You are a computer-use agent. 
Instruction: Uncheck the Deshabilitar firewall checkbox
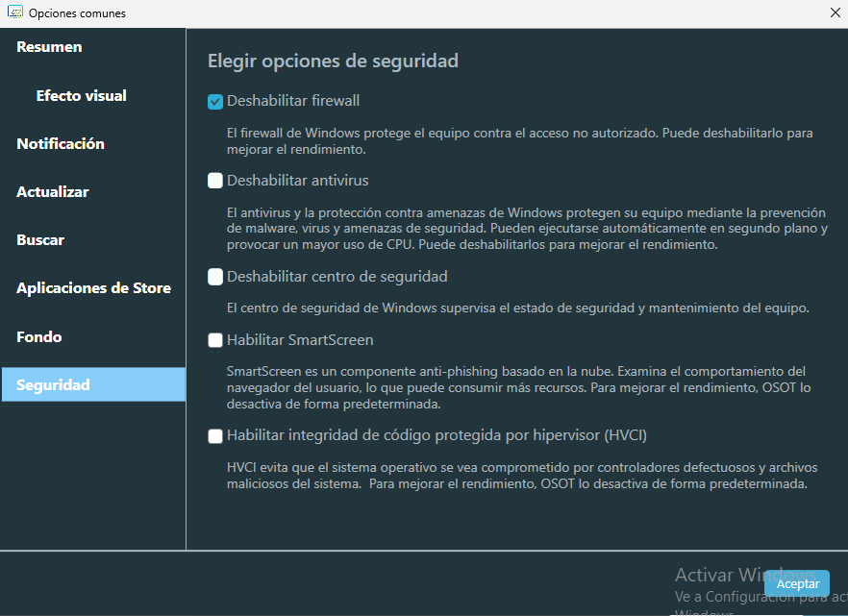[x=215, y=101]
